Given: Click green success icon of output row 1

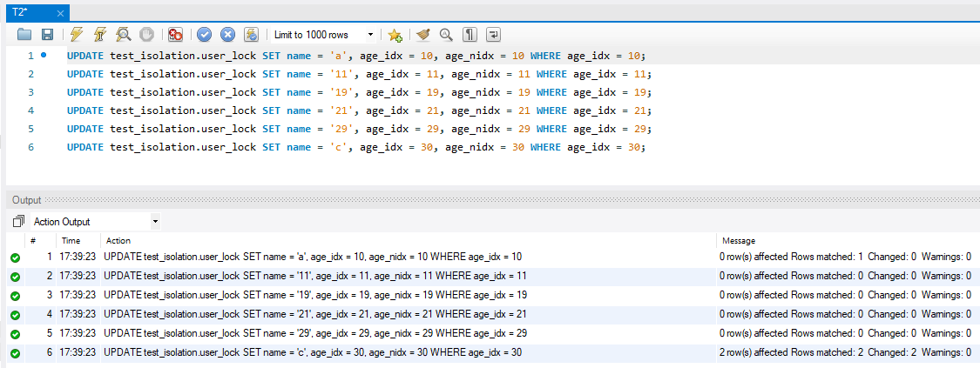Looking at the screenshot, I should (x=15, y=257).
